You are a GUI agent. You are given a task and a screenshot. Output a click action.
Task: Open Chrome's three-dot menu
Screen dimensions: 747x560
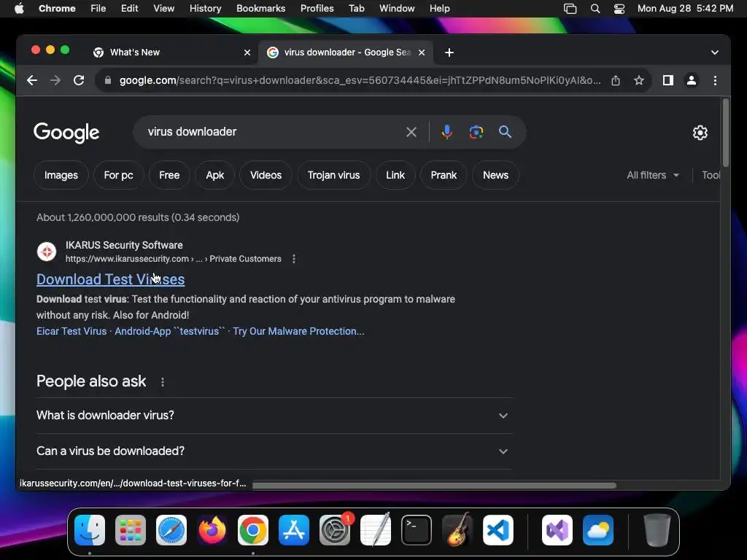tap(715, 80)
